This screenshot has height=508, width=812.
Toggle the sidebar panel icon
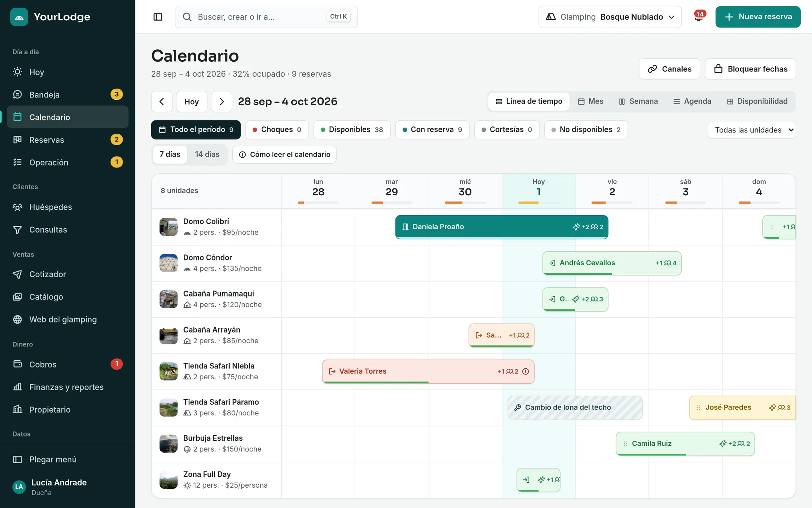coord(158,17)
